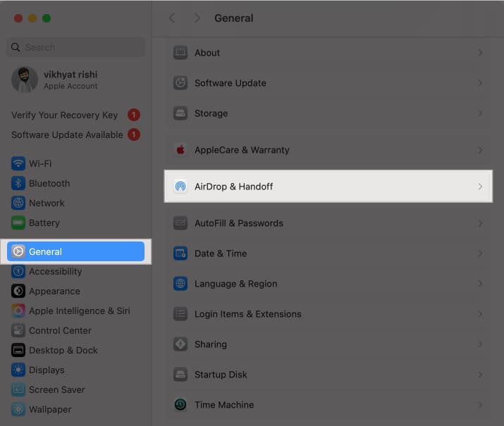Click the "Apple Intelligence & Siri" label
504x426 pixels.
(80, 311)
